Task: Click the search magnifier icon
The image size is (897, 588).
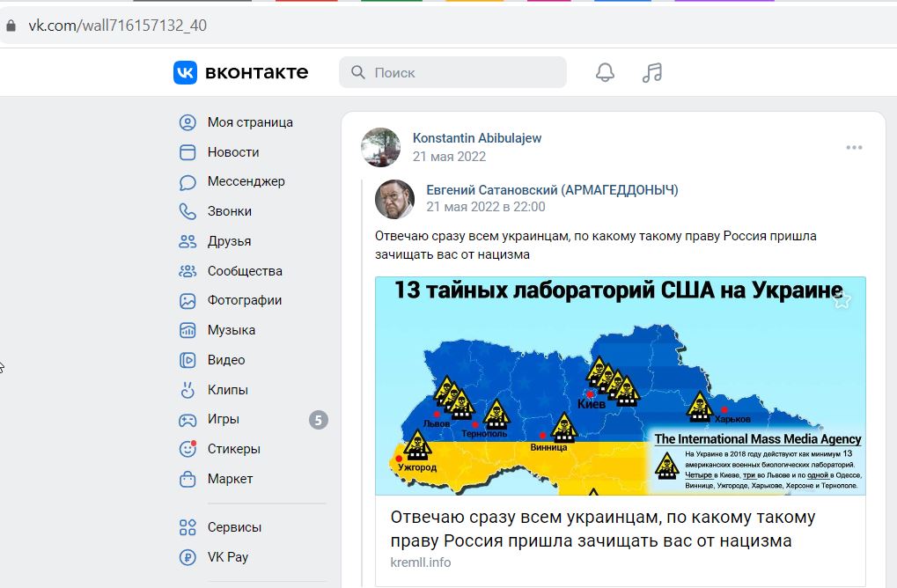Action: [x=358, y=72]
